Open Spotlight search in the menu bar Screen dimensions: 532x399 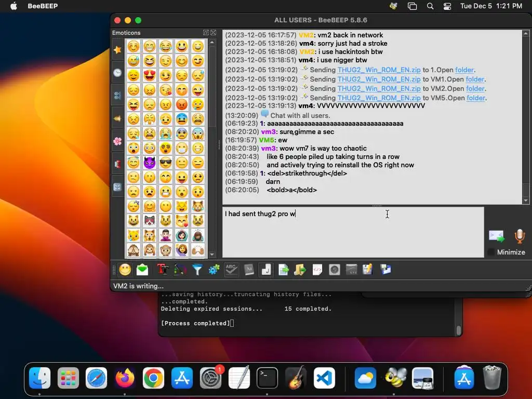pos(430,6)
